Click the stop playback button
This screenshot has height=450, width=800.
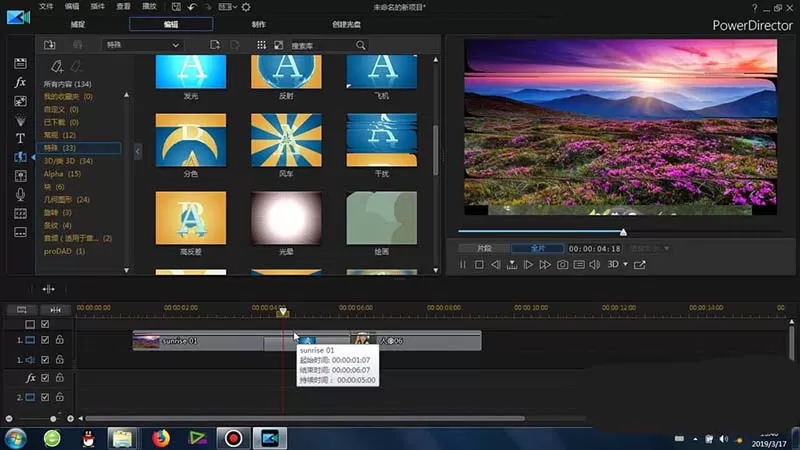479,265
